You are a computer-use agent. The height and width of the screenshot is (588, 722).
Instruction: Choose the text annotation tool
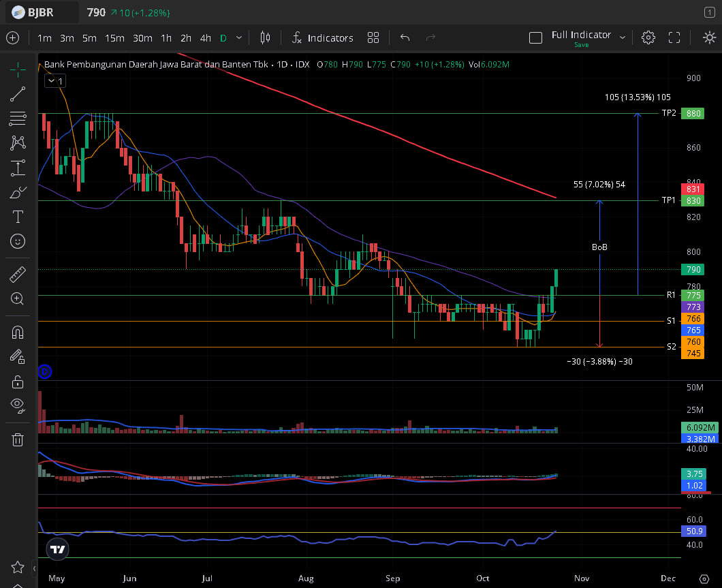[18, 217]
